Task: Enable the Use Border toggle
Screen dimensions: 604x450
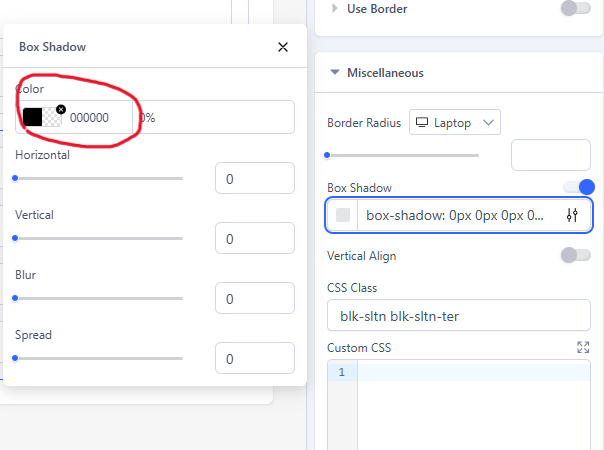Action: (575, 9)
